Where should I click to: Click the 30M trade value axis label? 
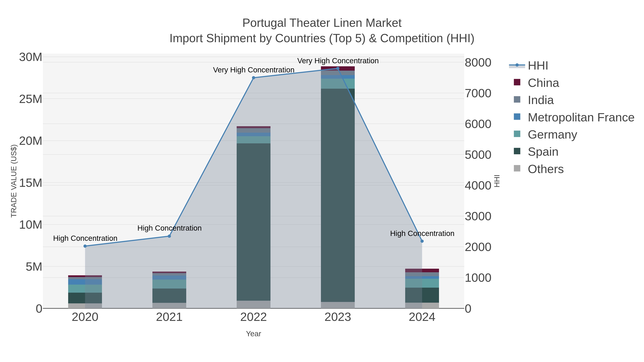tap(30, 57)
